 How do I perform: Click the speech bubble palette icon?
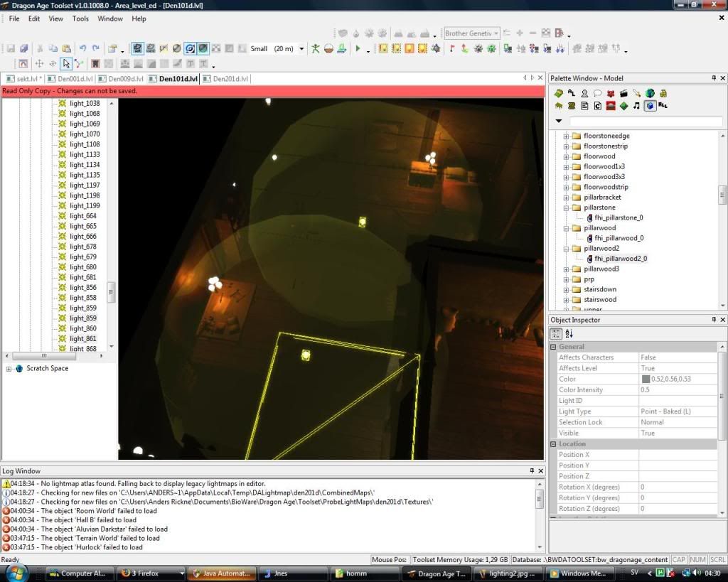597,93
